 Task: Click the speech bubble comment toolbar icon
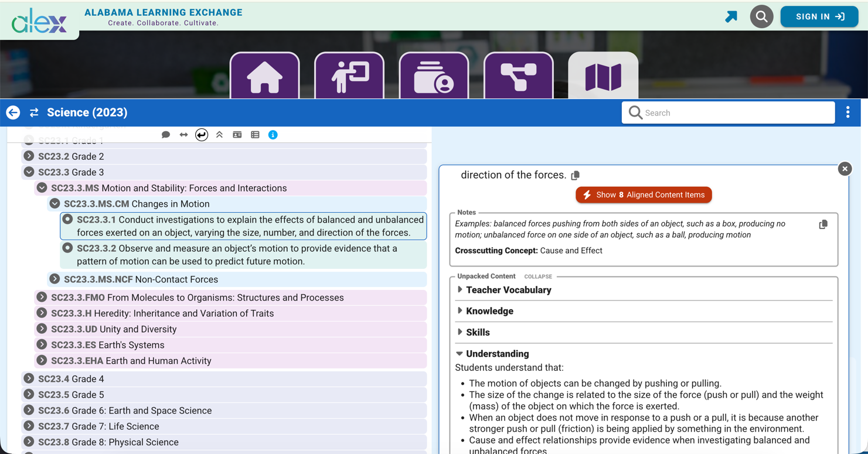pos(166,135)
